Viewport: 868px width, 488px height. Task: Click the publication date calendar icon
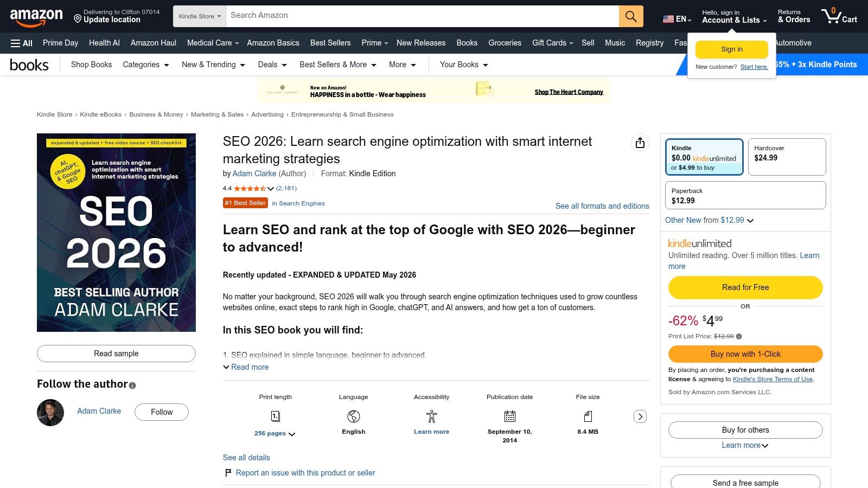[x=510, y=416]
